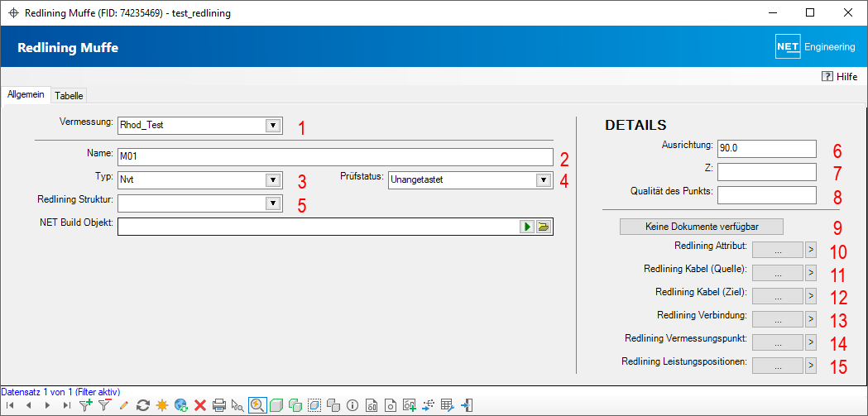Click the globe refresh icon
The height and width of the screenshot is (416, 868).
point(181,405)
